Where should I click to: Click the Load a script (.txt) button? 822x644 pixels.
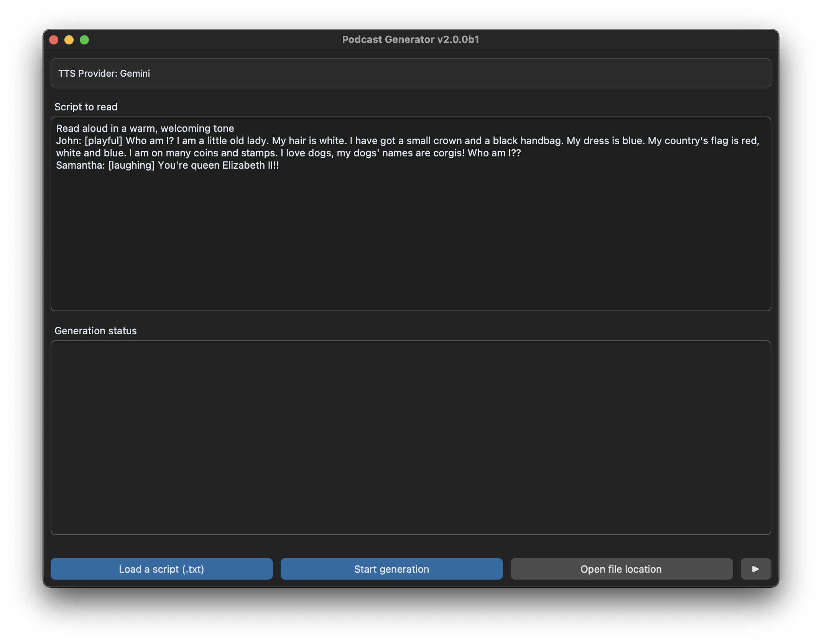point(161,569)
